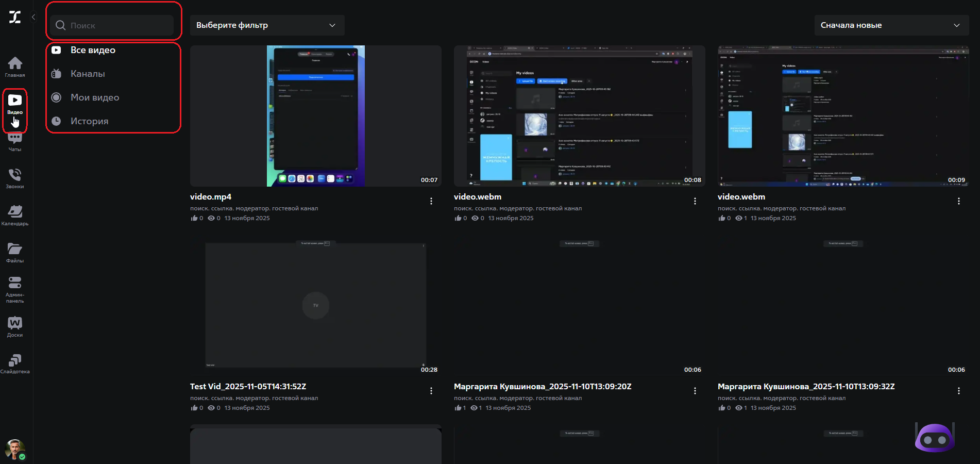The image size is (980, 464).
Task: Open the Сначала новые sorting dropdown
Action: pos(891,25)
